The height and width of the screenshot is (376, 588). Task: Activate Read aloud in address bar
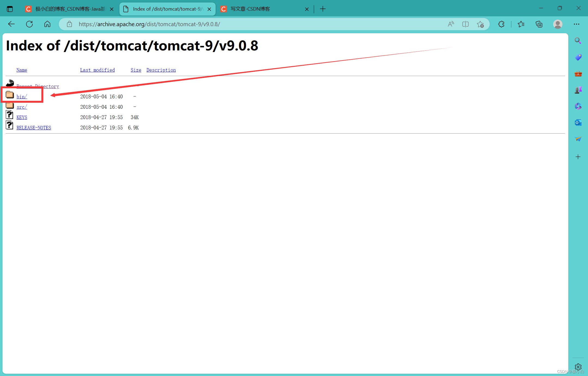451,24
